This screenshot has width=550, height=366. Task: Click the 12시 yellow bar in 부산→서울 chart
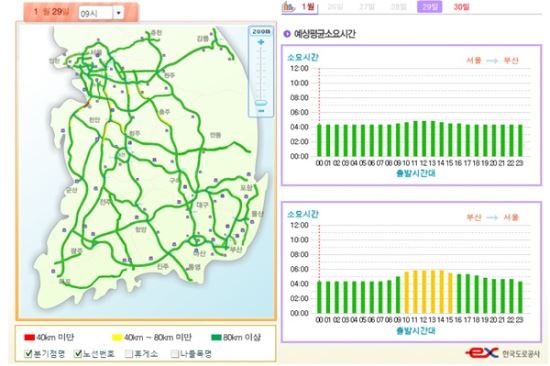(x=423, y=292)
